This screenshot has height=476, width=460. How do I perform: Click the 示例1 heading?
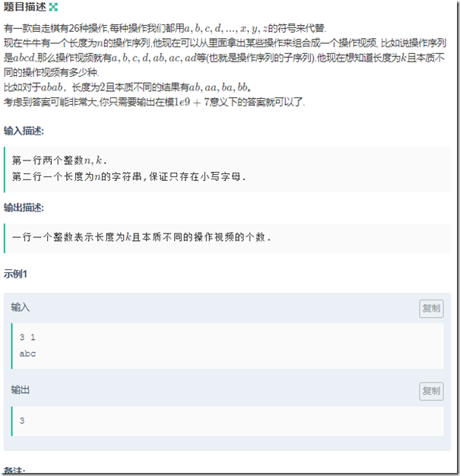15,274
